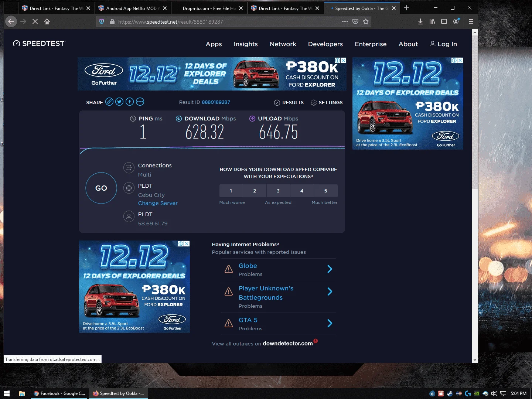This screenshot has width=532, height=399.
Task: Open the Network menu
Action: (x=283, y=44)
